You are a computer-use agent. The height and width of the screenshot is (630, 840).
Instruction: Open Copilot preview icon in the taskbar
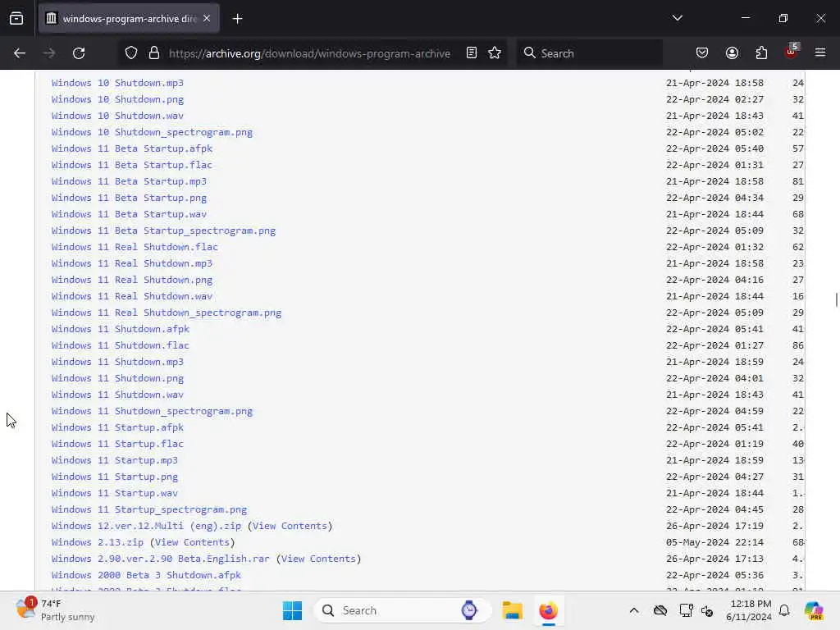815,610
